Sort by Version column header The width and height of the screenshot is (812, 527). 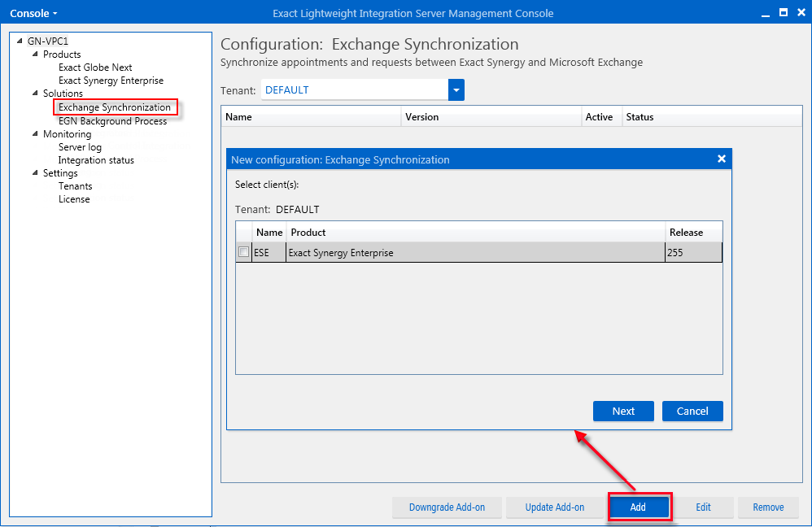(x=491, y=117)
